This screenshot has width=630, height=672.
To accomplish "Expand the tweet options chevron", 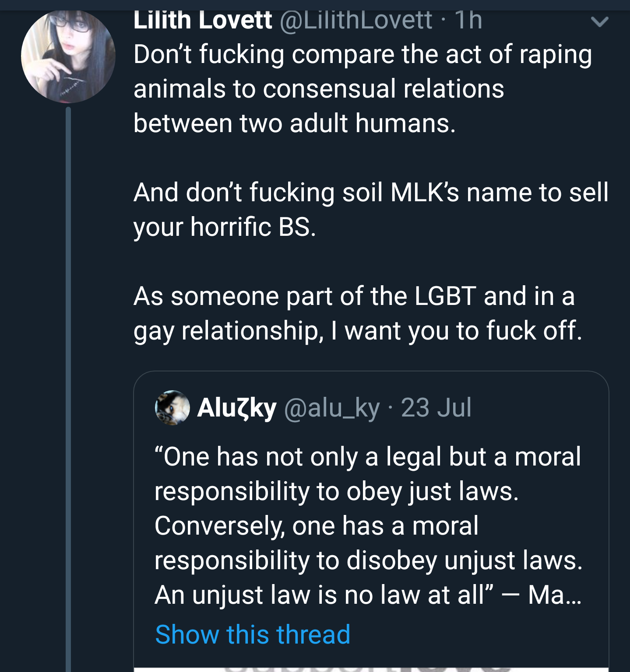I will [599, 21].
